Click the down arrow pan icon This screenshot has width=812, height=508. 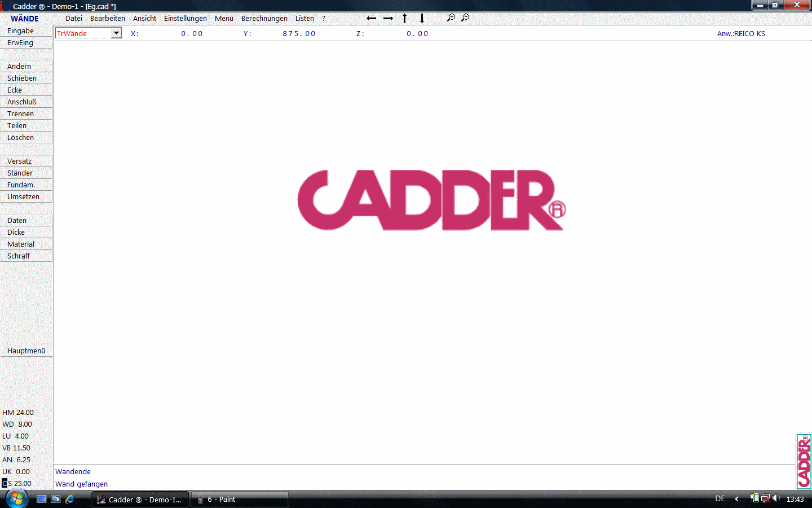[422, 19]
